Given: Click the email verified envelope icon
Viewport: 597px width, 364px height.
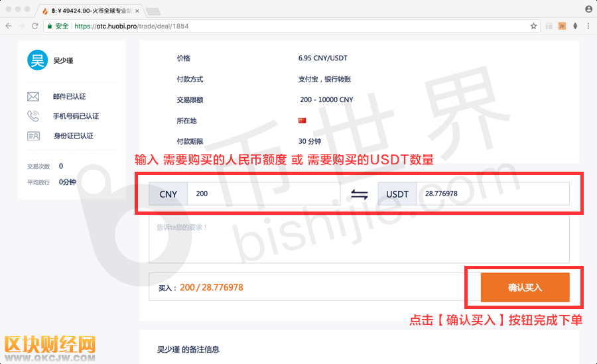Looking at the screenshot, I should [x=33, y=97].
